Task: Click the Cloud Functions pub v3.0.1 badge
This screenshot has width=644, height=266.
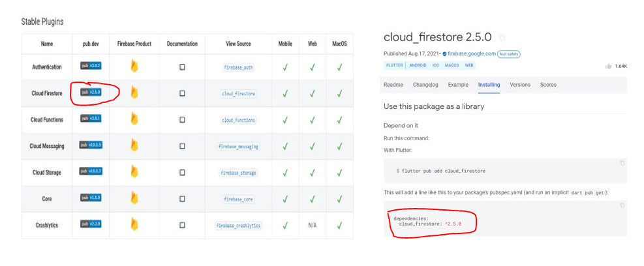Action: point(91,119)
